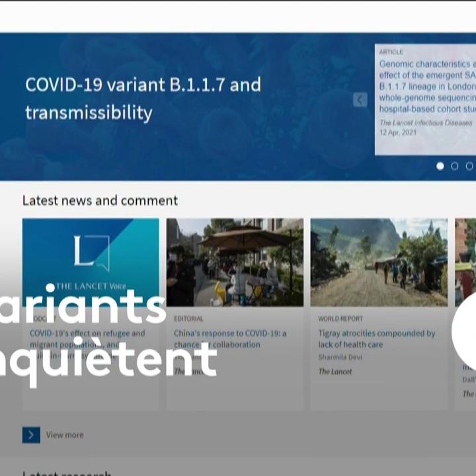
Task: Read Tigray atrocities compounded article
Action: [x=376, y=338]
